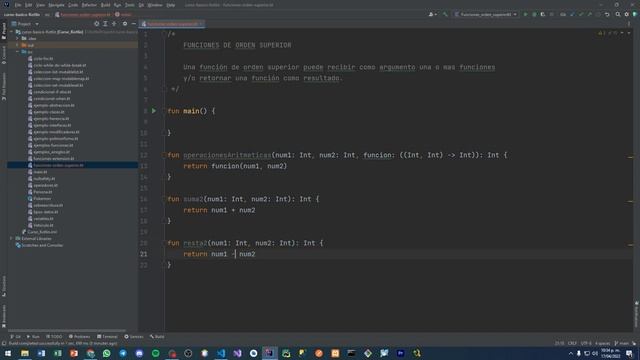The width and height of the screenshot is (640, 360).
Task: Open the Refactor menu
Action: (x=89, y=5)
